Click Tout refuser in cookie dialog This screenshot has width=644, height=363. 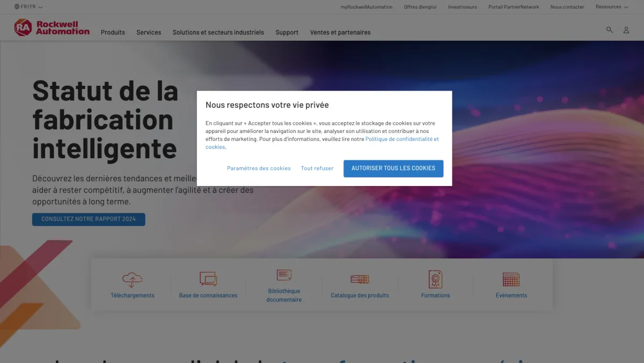pyautogui.click(x=317, y=168)
